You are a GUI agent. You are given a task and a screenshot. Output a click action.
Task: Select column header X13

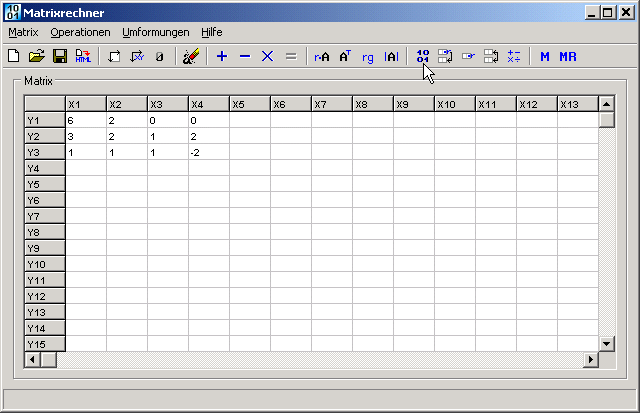578,104
